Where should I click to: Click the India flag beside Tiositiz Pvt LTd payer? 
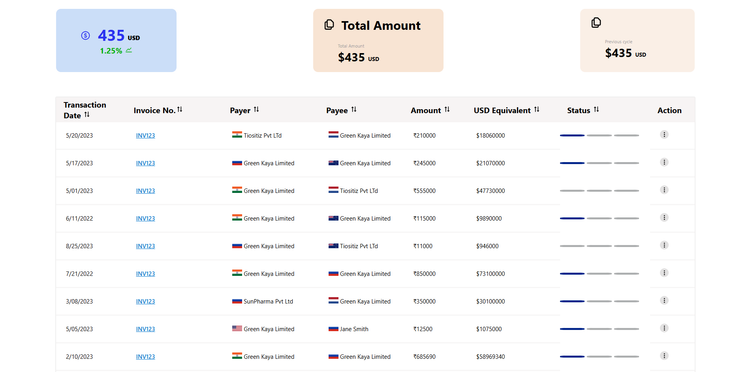coord(237,135)
